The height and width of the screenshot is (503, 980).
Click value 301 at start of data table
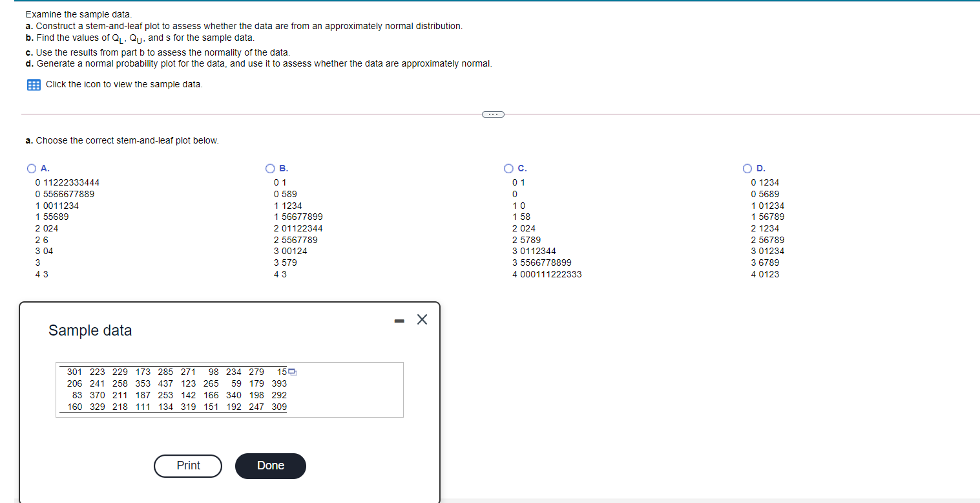[74, 372]
